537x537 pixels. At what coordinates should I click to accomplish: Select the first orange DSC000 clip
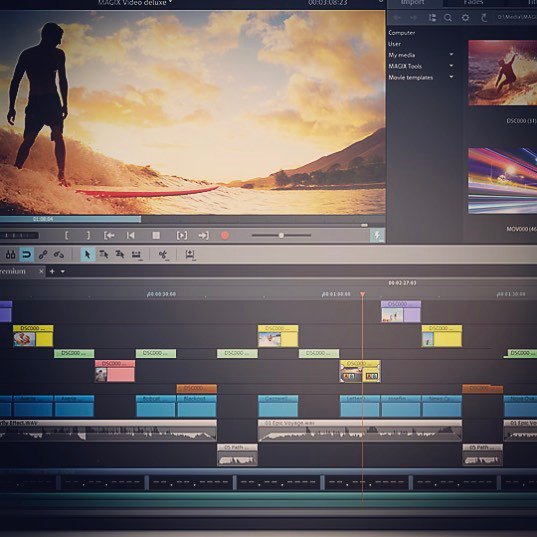[197, 388]
